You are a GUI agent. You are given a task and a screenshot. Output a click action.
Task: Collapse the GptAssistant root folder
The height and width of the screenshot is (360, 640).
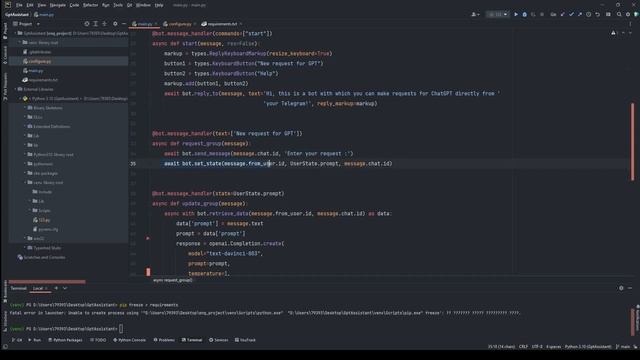point(16,33)
